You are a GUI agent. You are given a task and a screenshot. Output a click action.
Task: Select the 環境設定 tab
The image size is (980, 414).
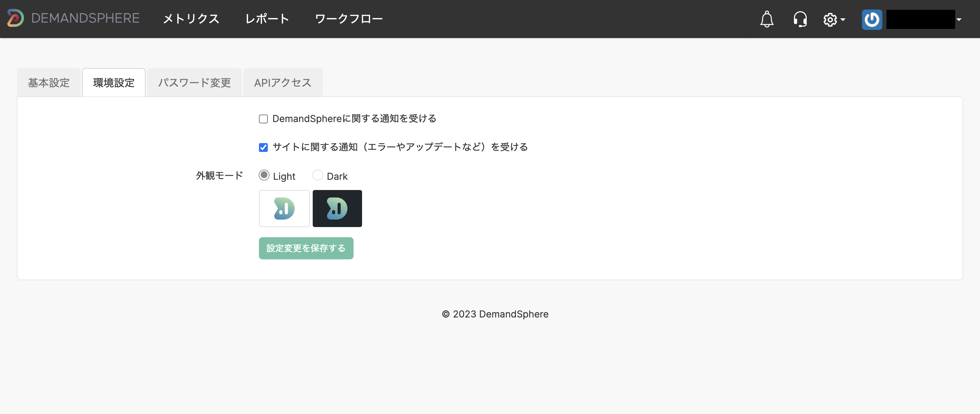click(114, 83)
